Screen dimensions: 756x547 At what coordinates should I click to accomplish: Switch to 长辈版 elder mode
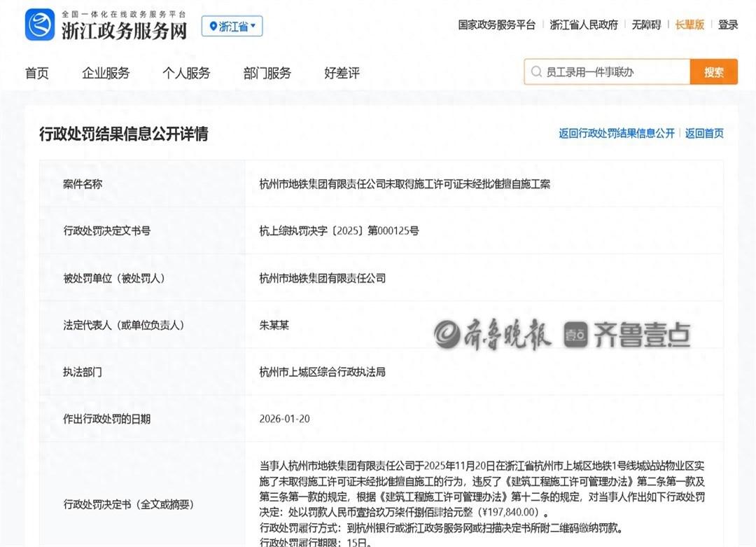689,25
